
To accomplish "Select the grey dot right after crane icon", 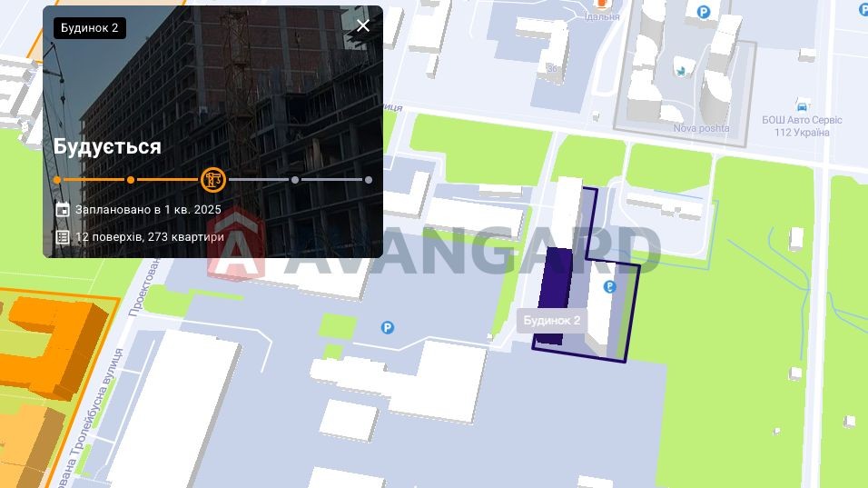I will pos(295,180).
